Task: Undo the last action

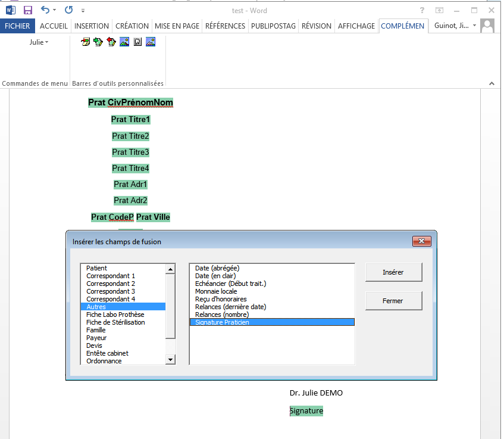Action: 45,10
